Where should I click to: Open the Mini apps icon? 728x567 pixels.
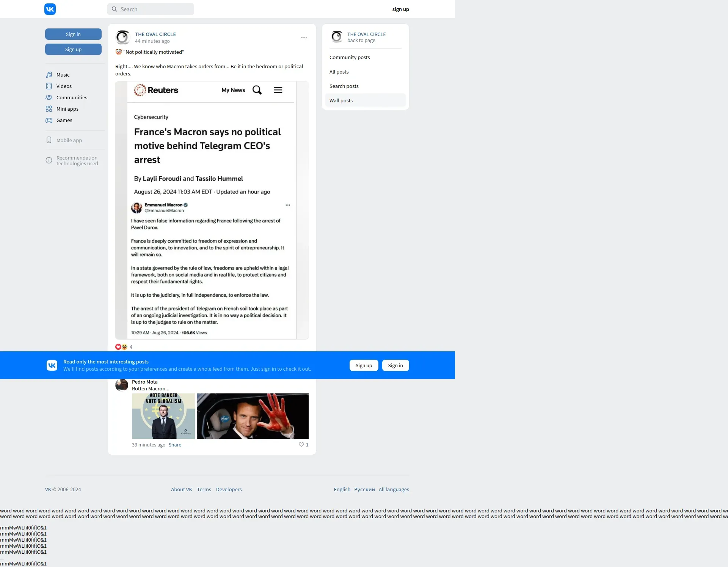click(x=49, y=109)
